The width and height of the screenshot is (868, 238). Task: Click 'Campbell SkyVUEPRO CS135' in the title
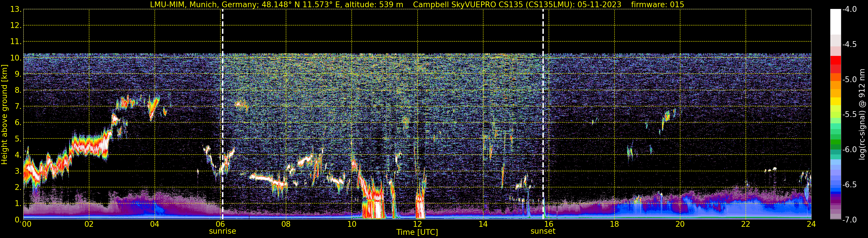tap(468, 4)
